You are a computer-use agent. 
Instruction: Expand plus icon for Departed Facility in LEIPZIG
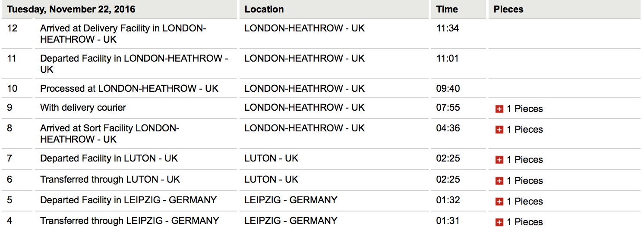coord(499,202)
